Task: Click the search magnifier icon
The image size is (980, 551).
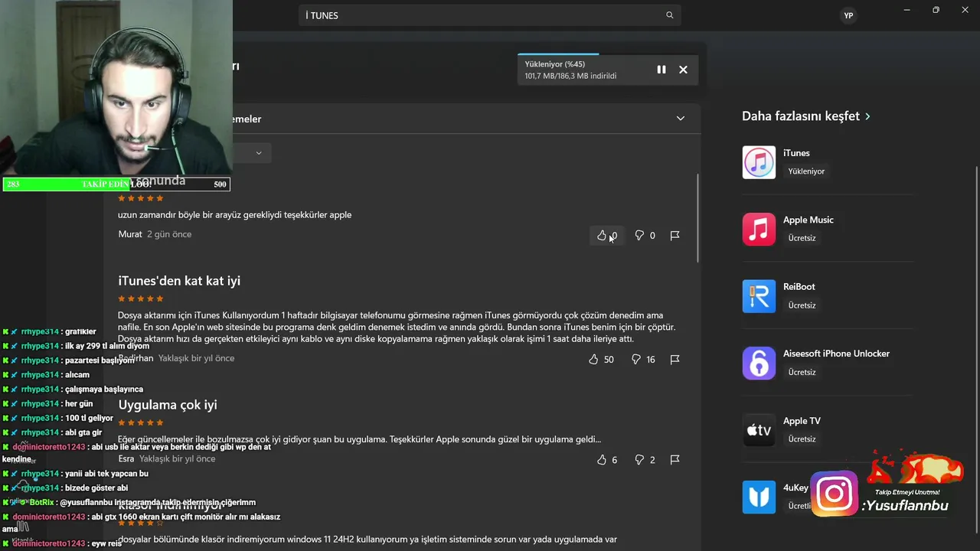Action: pos(670,15)
